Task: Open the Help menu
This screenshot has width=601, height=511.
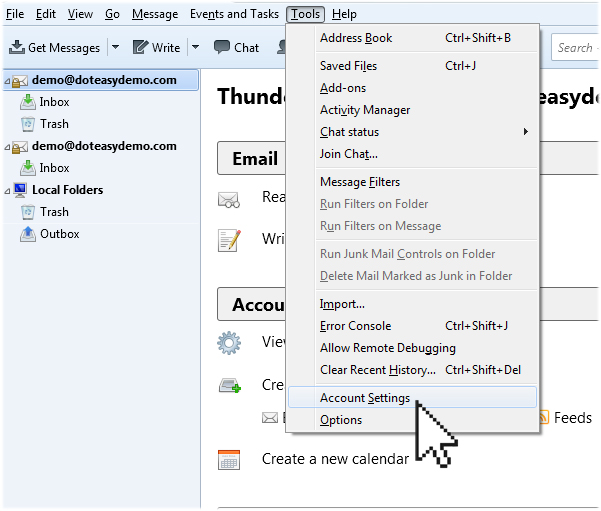Action: pyautogui.click(x=344, y=14)
